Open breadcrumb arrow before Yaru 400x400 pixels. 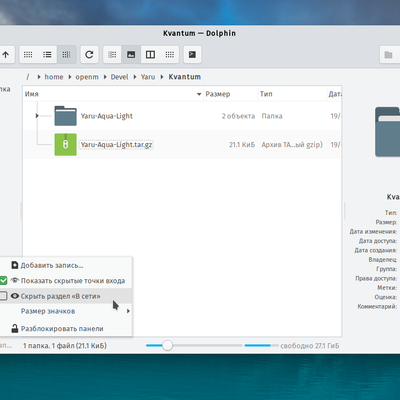[135, 77]
